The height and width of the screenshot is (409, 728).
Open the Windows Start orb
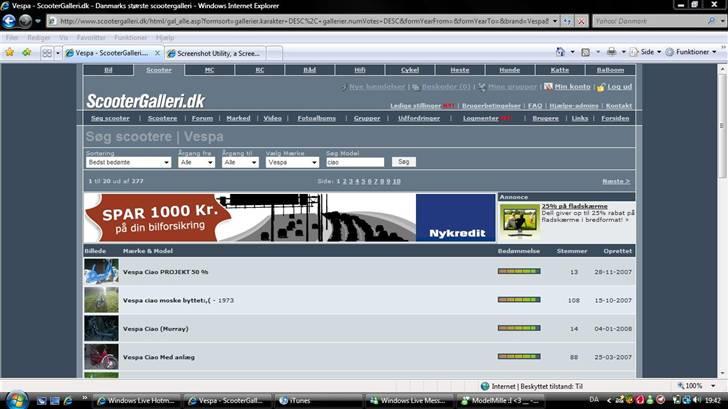click(x=12, y=400)
